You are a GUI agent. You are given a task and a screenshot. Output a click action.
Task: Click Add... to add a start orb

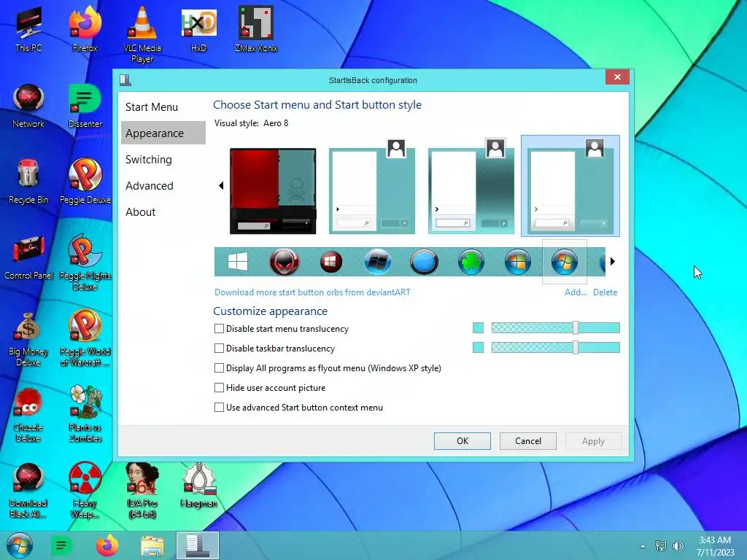[x=576, y=292]
